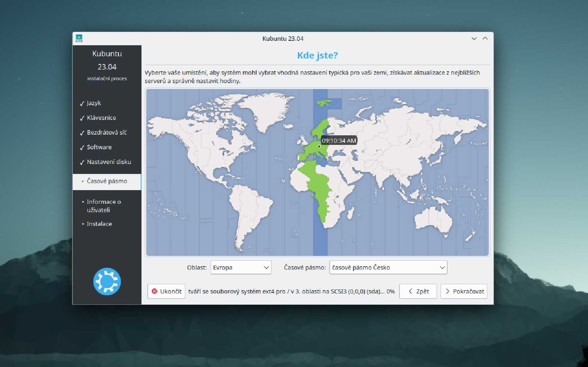Click the Pokračovat forward chevron icon
Viewport: 588px width, 367px height.
point(447,291)
